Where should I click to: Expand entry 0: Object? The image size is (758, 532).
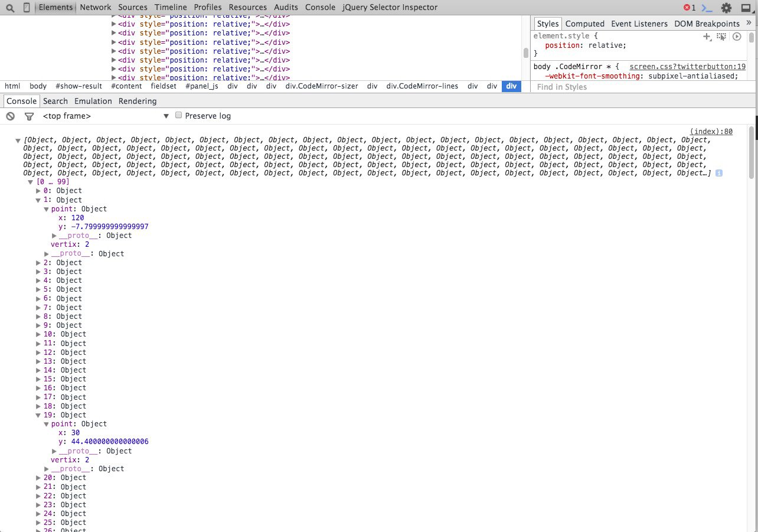pyautogui.click(x=39, y=191)
